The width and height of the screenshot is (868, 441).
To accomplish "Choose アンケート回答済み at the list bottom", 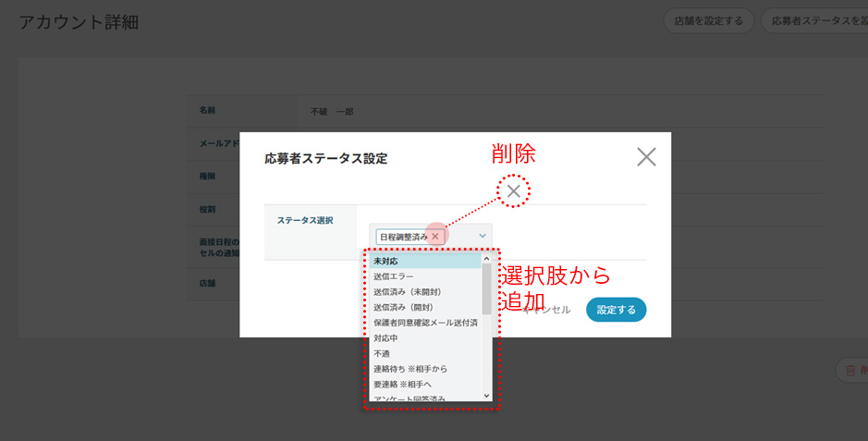I will tap(423, 398).
